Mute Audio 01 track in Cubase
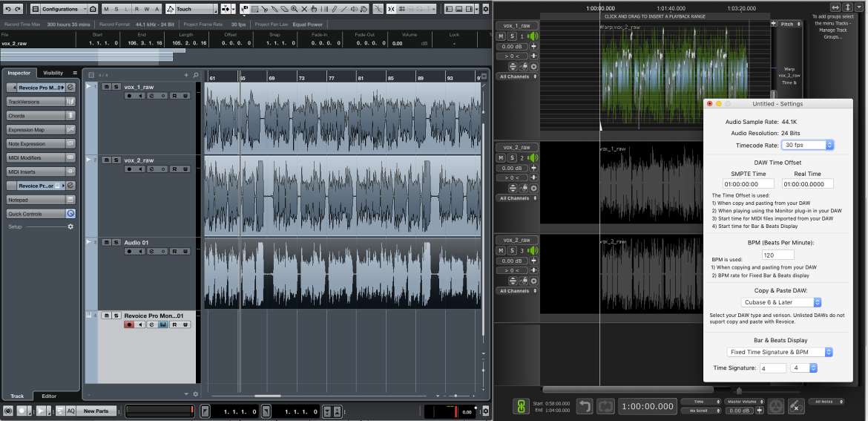Image resolution: width=868 pixels, height=421 pixels. [107, 242]
